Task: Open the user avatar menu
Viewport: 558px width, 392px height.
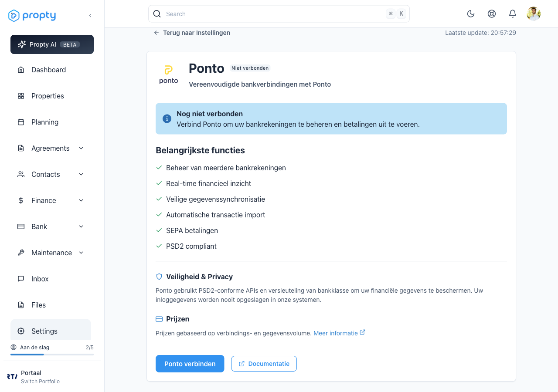Action: tap(534, 14)
